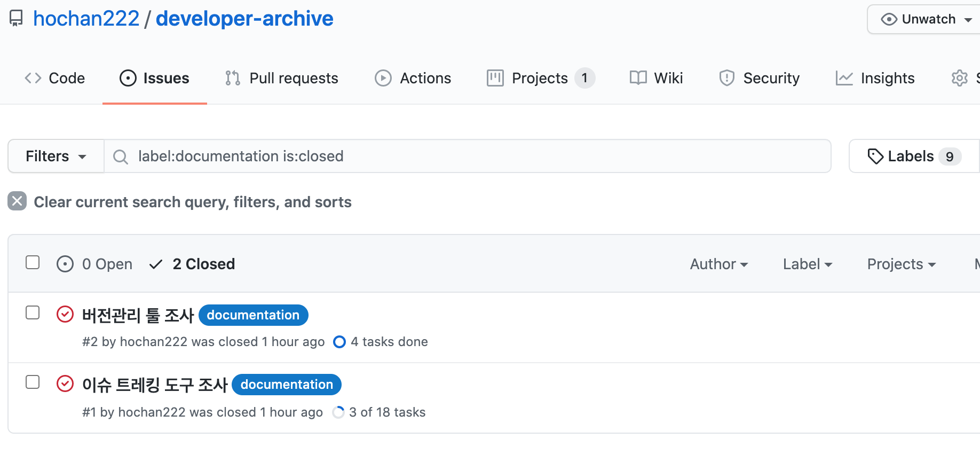The width and height of the screenshot is (980, 454).
Task: Click the clear search X icon
Action: coord(17,201)
